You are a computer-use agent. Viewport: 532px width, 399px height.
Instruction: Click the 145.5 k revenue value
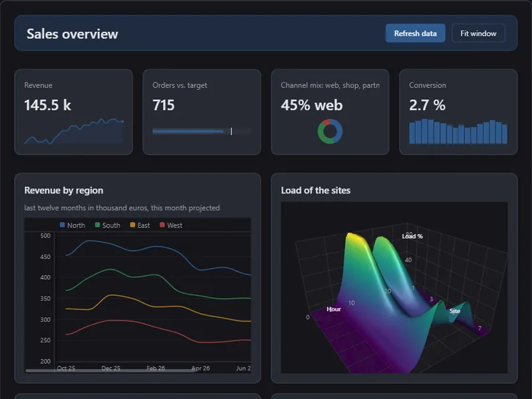coord(47,105)
